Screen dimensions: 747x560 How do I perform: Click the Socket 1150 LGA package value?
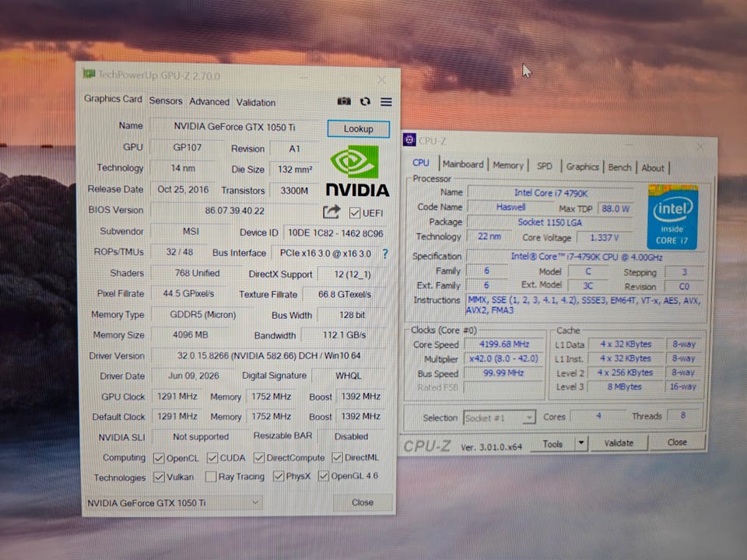pyautogui.click(x=549, y=222)
